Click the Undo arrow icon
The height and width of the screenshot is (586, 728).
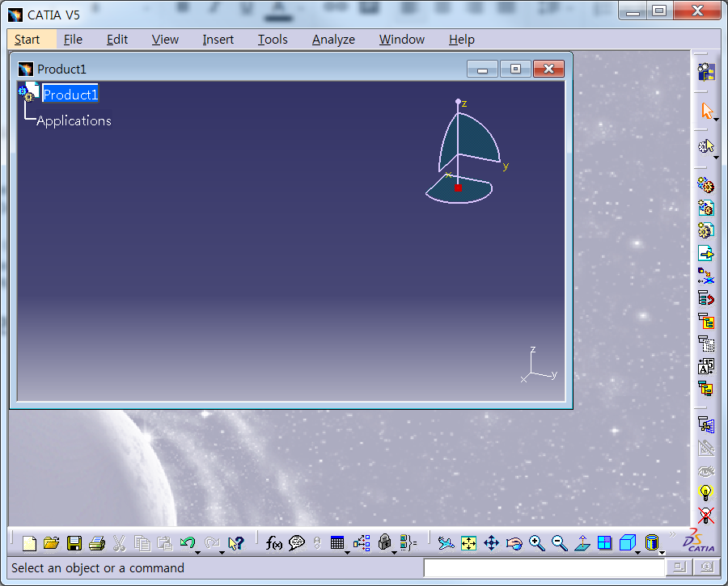point(187,542)
